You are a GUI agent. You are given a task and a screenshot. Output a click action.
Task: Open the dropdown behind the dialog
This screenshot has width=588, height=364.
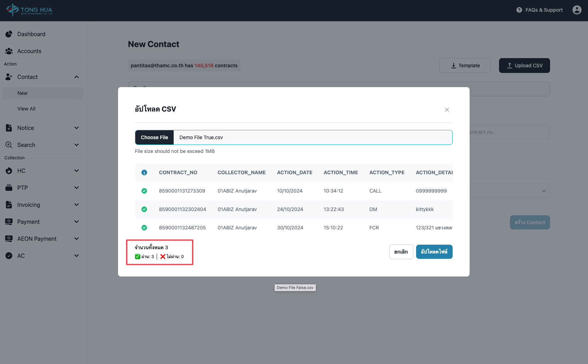pyautogui.click(x=510, y=191)
